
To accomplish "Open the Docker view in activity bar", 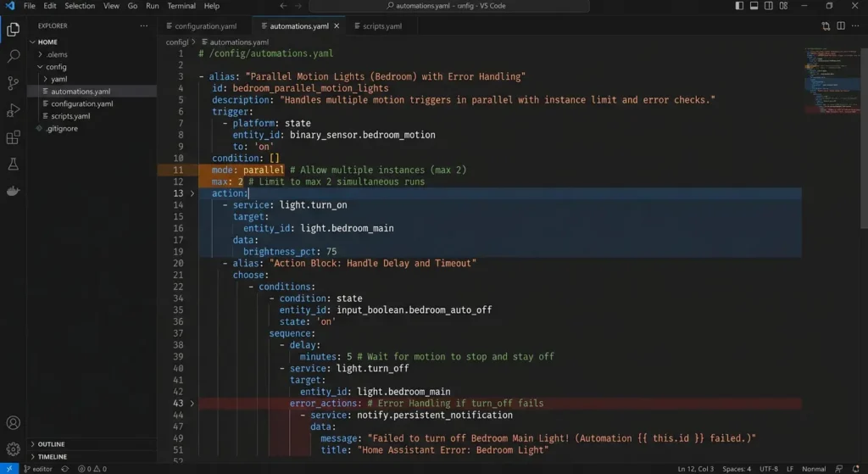I will coord(13,191).
